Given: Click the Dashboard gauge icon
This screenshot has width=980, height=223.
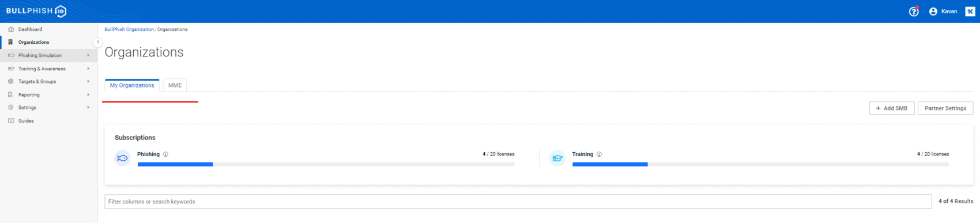Looking at the screenshot, I should 11,29.
